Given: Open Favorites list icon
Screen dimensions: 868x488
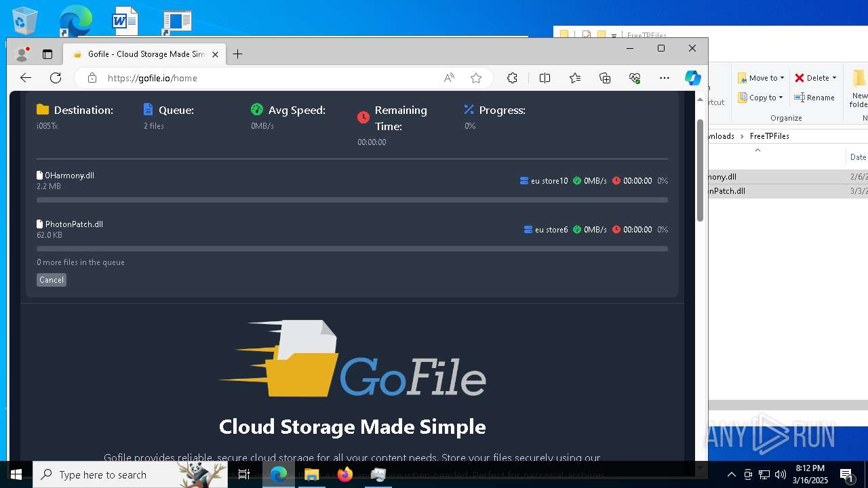Looking at the screenshot, I should (x=575, y=78).
